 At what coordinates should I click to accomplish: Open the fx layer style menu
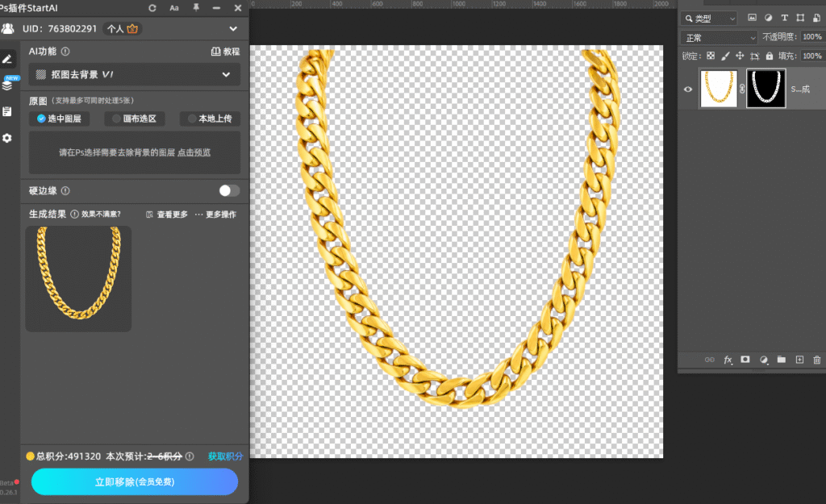[x=728, y=360]
